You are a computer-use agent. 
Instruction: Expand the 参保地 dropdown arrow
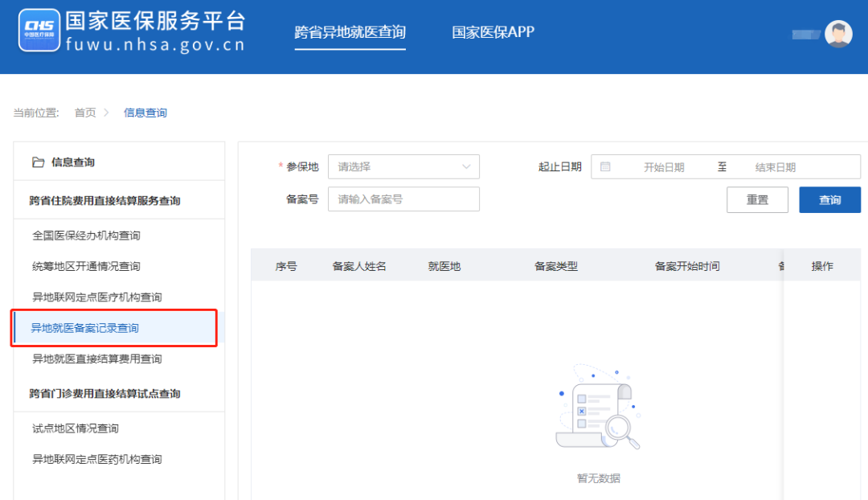466,166
